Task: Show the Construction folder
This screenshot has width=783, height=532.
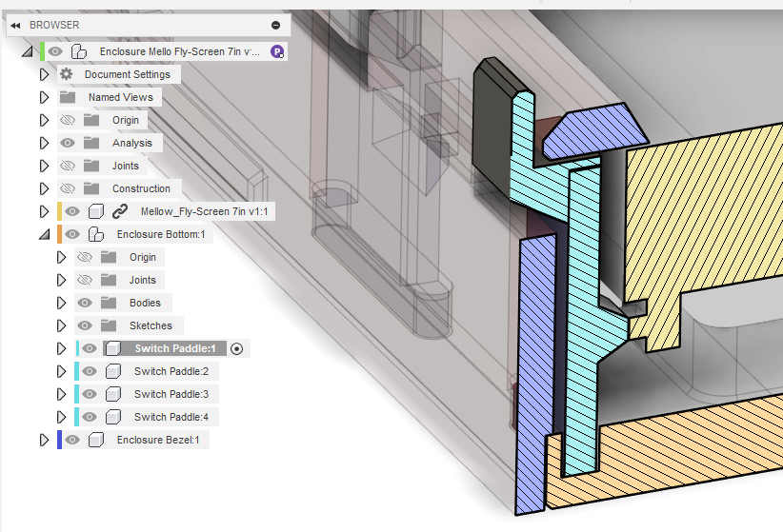Action: [68, 188]
